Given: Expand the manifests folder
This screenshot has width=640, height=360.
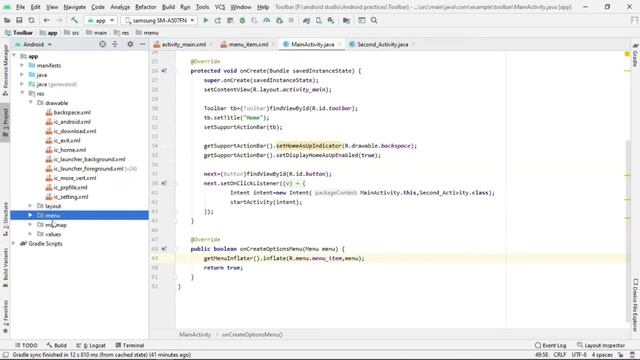Looking at the screenshot, I should coord(22,65).
